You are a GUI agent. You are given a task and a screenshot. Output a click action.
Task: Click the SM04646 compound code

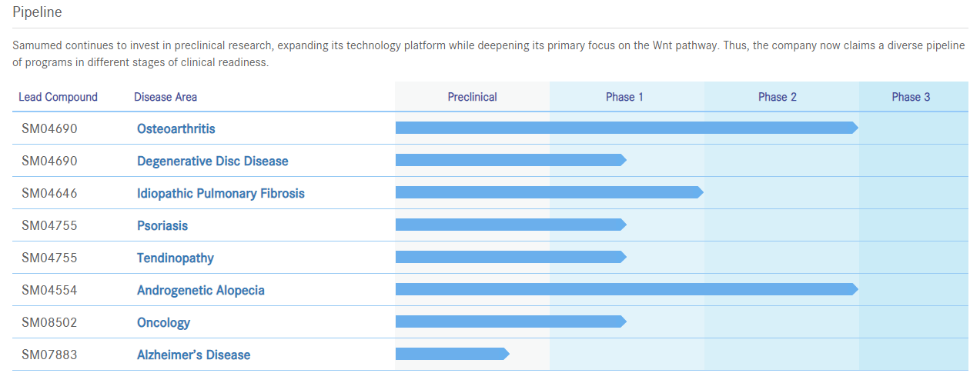tap(49, 193)
